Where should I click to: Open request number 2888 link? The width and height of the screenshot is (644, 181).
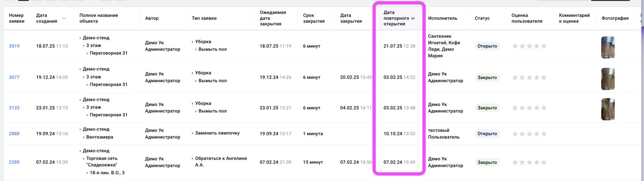(14, 134)
